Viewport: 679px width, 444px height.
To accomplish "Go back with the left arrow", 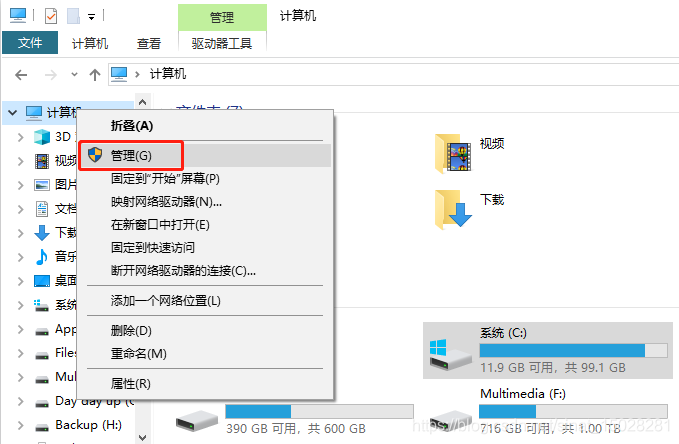I will coord(21,75).
